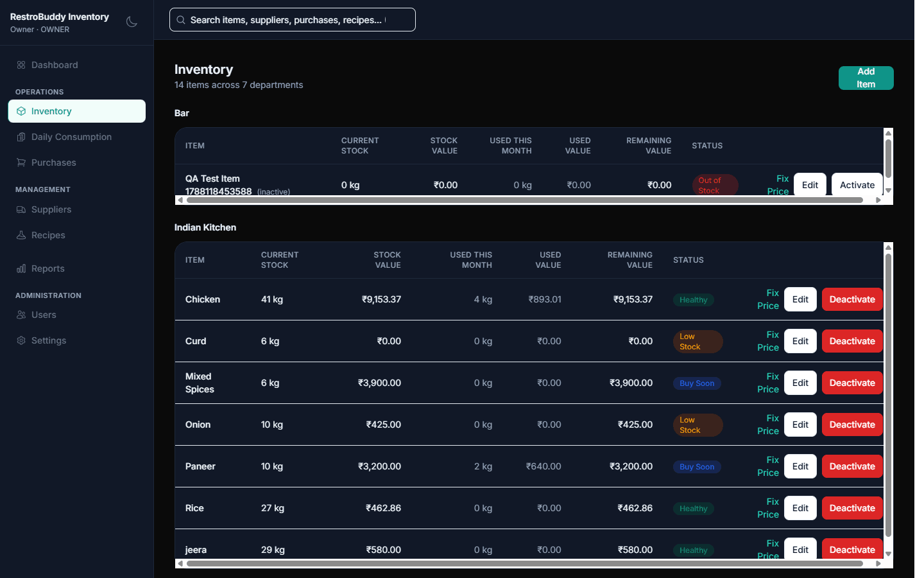924x578 pixels.
Task: Navigate to Suppliers page
Action: point(77,209)
